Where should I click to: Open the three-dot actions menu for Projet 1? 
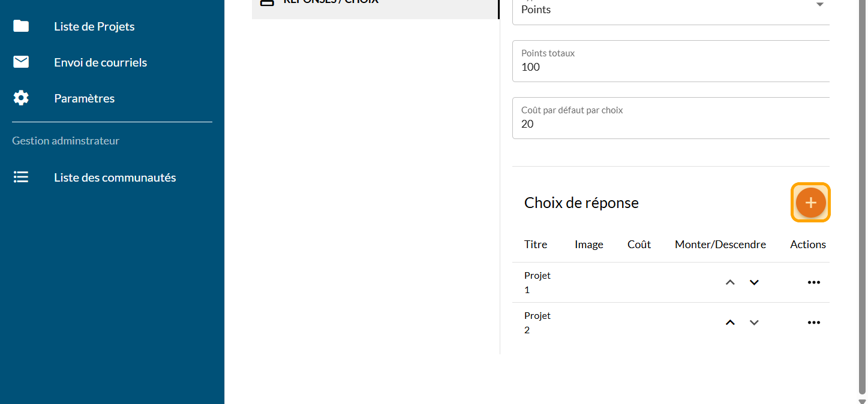[x=813, y=282]
